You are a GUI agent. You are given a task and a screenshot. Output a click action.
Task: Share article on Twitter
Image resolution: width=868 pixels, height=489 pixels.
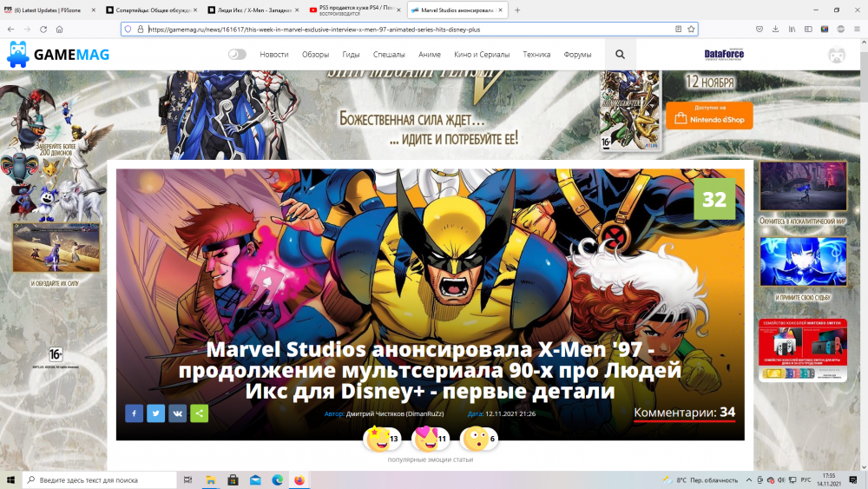(x=155, y=413)
